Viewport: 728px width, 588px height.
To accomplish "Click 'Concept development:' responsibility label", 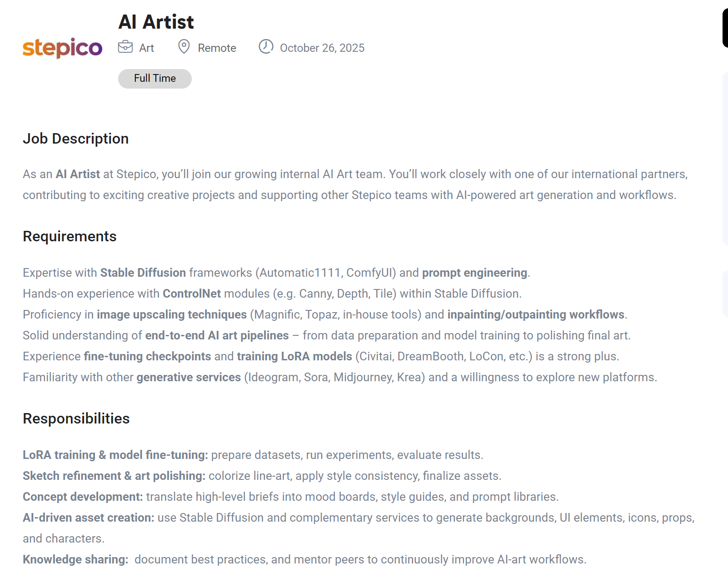I will coord(83,497).
